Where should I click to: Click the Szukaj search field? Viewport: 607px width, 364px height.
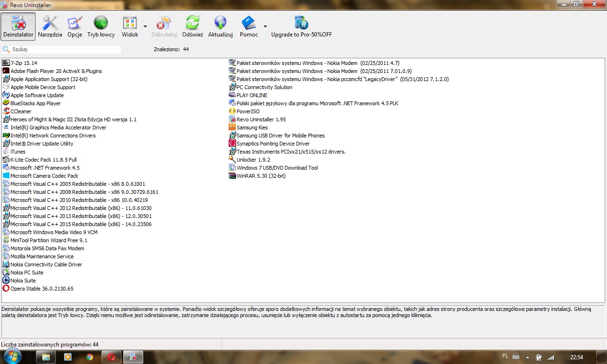click(x=66, y=49)
